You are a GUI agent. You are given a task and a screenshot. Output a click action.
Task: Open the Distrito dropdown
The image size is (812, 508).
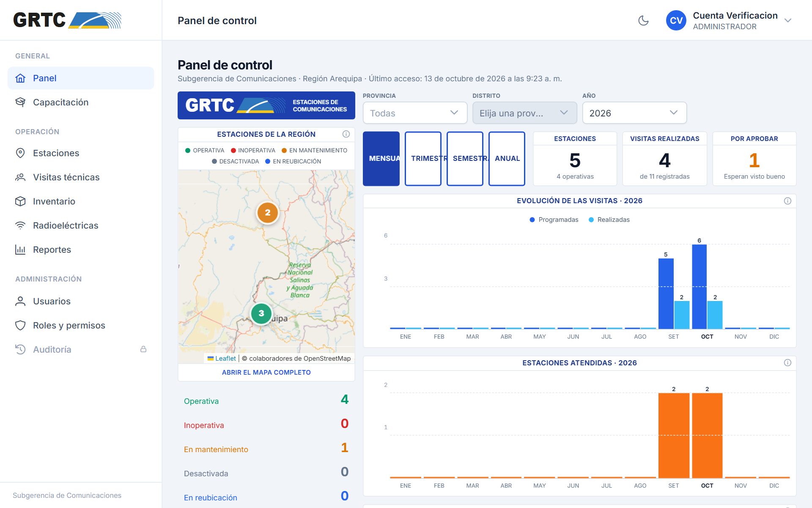[524, 113]
